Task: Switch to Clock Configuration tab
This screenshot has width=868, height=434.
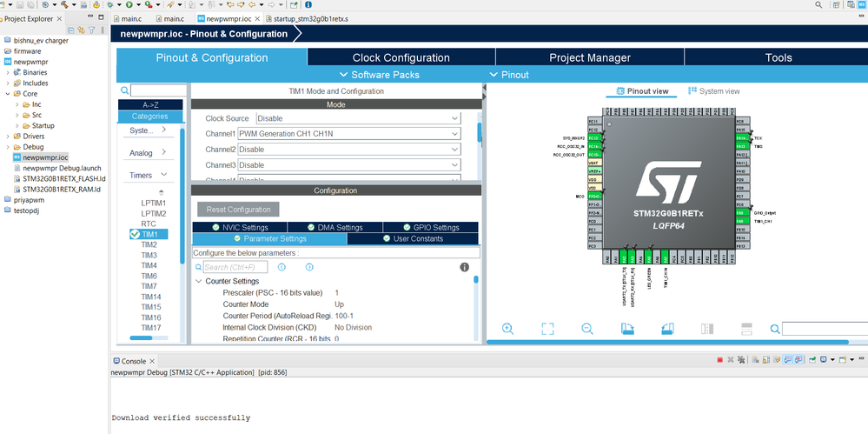Action: (401, 57)
